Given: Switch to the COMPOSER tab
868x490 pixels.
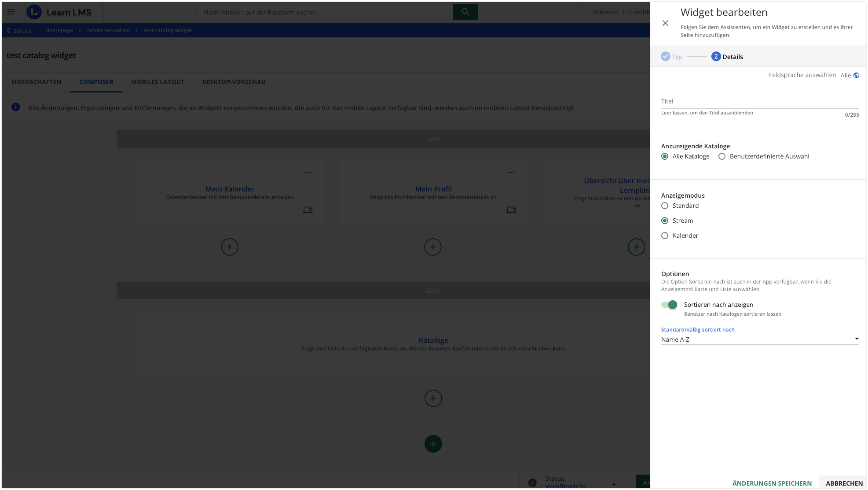Looking at the screenshot, I should point(96,82).
